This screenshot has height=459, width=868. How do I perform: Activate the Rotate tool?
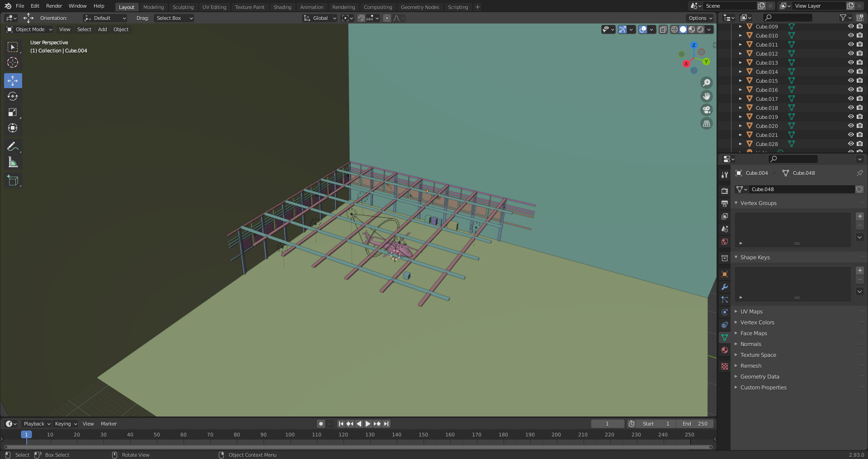point(13,97)
